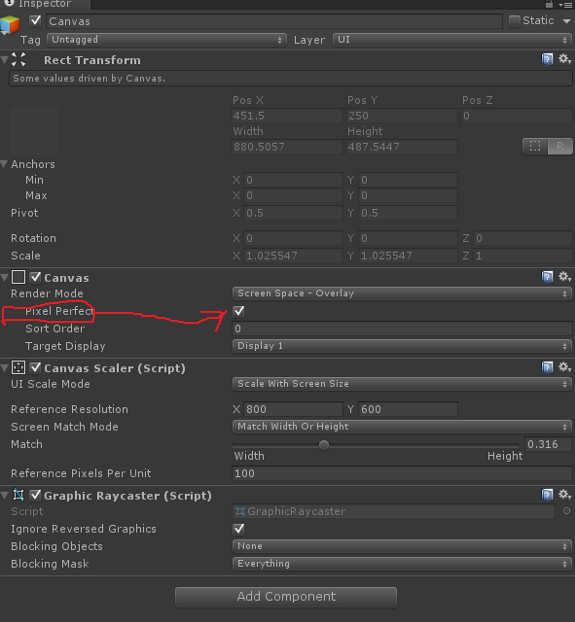This screenshot has width=575, height=622.
Task: Click the GraphicRaycaster script reference field
Action: pyautogui.click(x=393, y=511)
